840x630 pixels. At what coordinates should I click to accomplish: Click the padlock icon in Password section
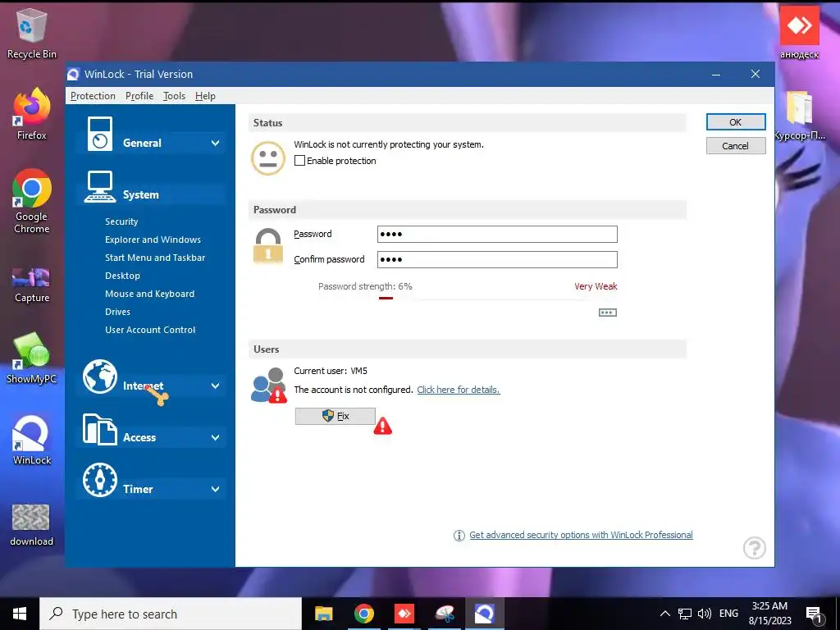point(268,246)
